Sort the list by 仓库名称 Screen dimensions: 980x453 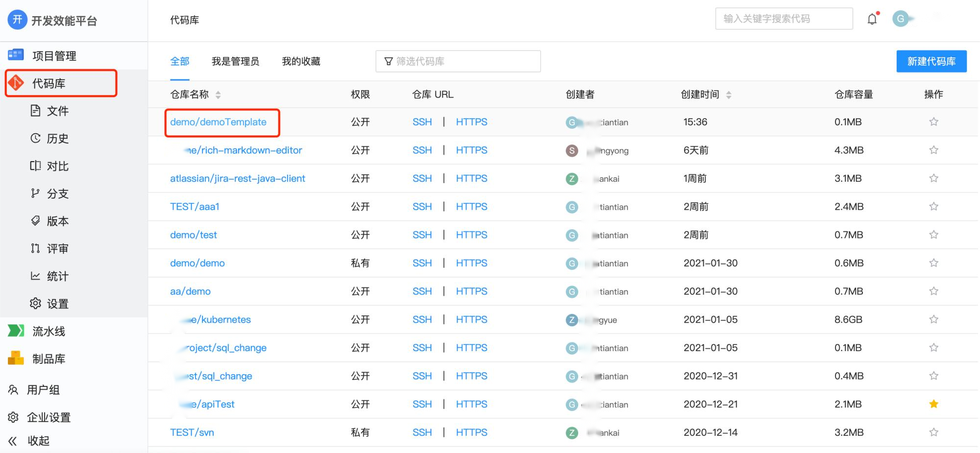click(x=218, y=95)
